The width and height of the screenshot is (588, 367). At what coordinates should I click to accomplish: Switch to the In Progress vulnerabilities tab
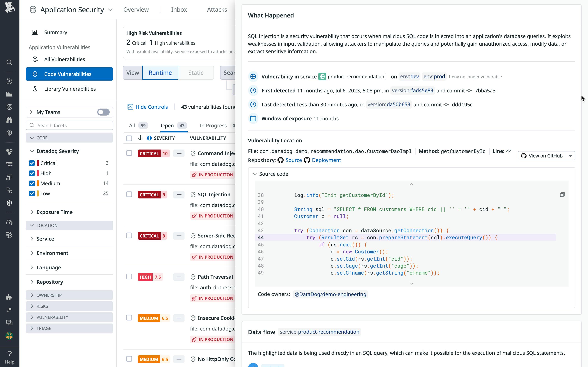(213, 125)
